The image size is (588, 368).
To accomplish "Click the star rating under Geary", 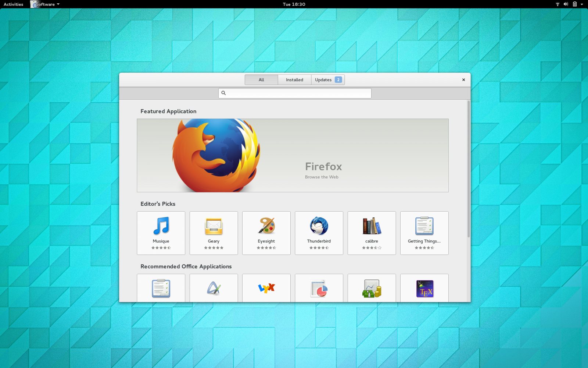I will pos(214,248).
